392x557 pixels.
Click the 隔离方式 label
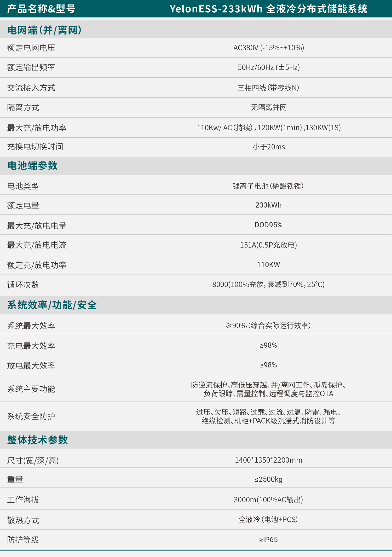pos(23,108)
